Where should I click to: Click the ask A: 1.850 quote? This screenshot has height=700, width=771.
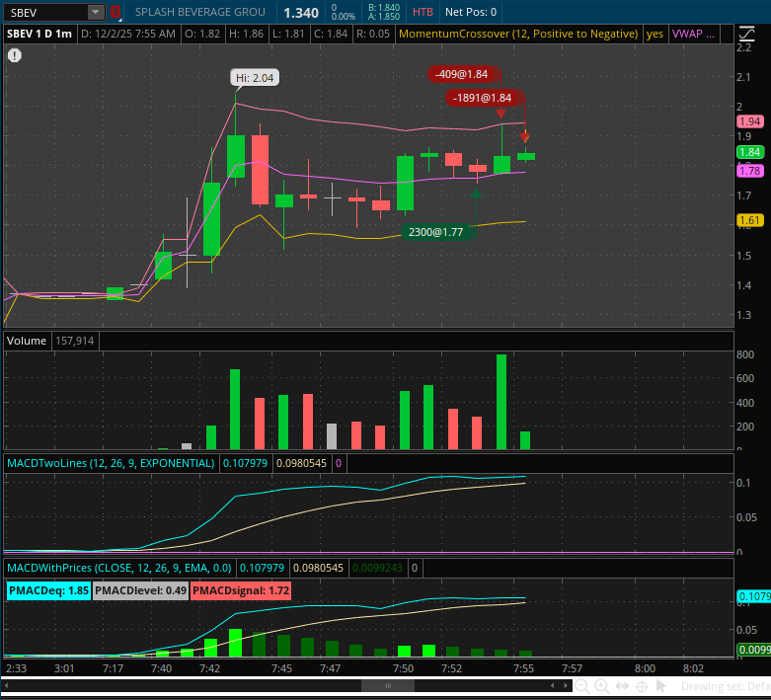[x=384, y=16]
